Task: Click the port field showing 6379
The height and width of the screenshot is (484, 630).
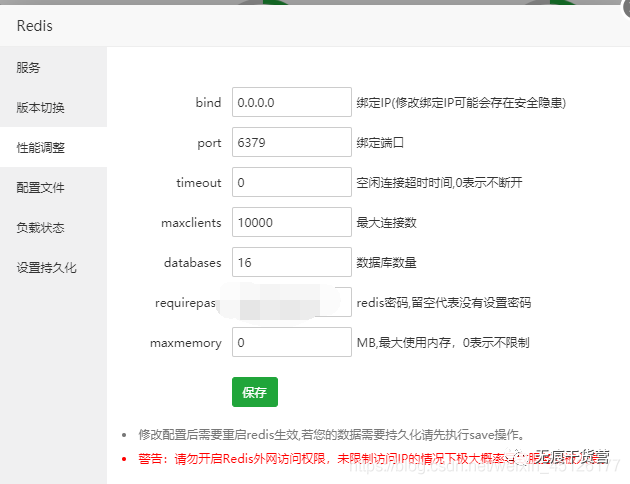Action: pos(292,142)
